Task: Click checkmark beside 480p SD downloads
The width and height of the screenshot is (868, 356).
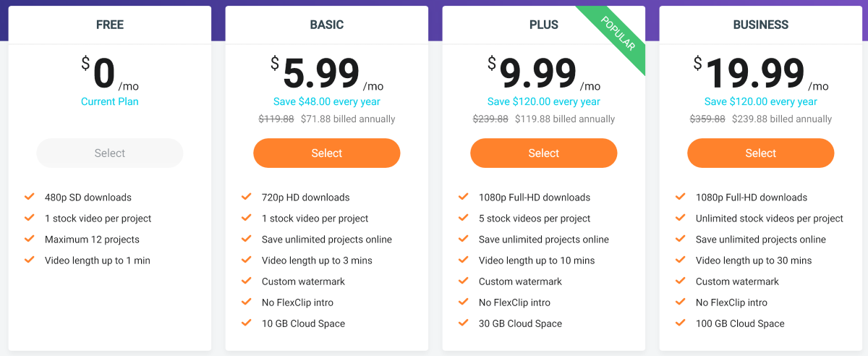Action: tap(30, 197)
